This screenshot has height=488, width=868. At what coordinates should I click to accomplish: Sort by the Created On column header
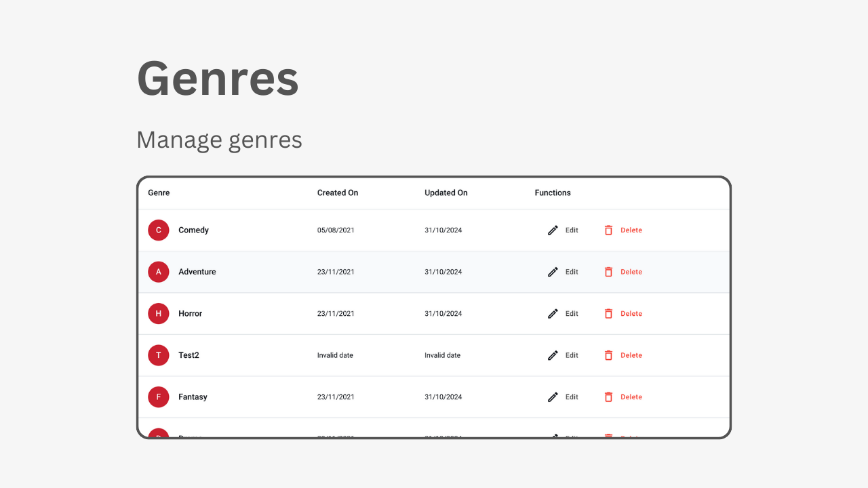[x=338, y=193]
